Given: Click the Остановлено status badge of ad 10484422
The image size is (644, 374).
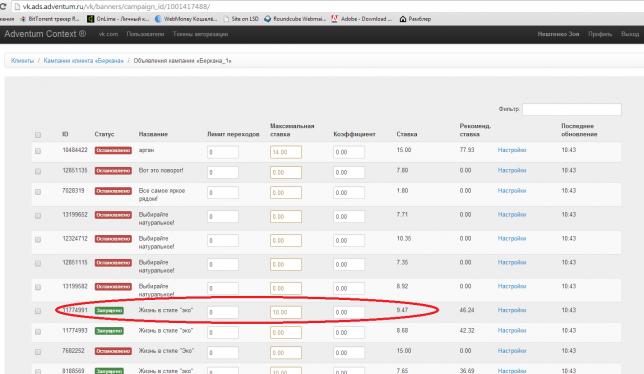Looking at the screenshot, I should 113,150.
